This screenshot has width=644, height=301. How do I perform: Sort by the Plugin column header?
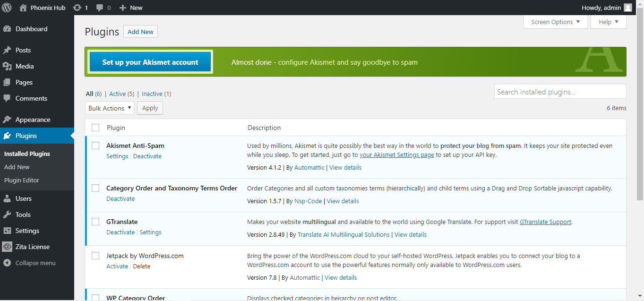point(116,128)
